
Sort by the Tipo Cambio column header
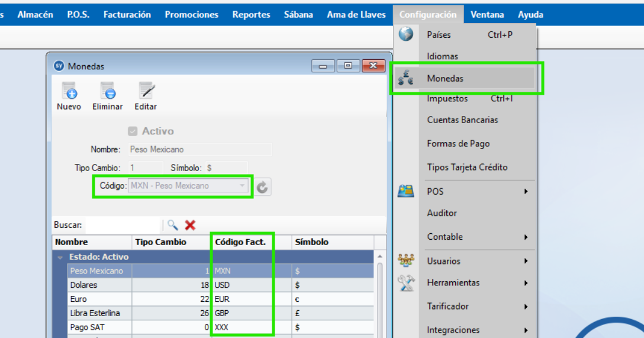tap(171, 242)
